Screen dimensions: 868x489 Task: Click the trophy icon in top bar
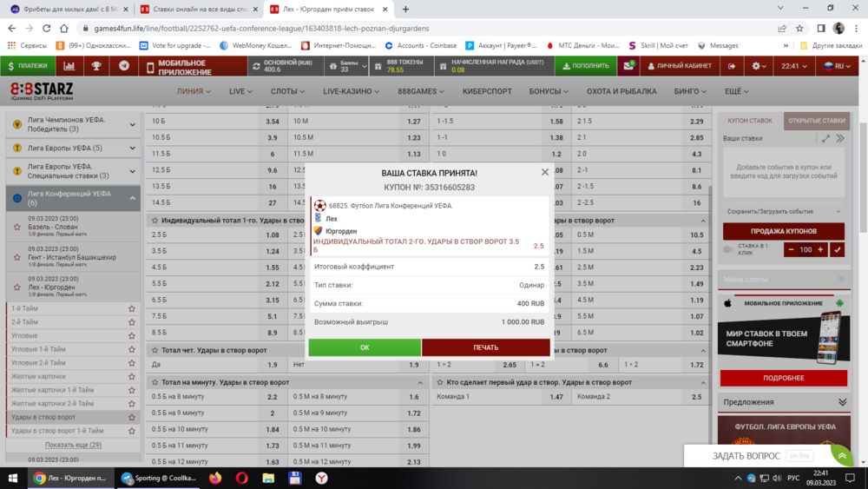pyautogui.click(x=96, y=66)
